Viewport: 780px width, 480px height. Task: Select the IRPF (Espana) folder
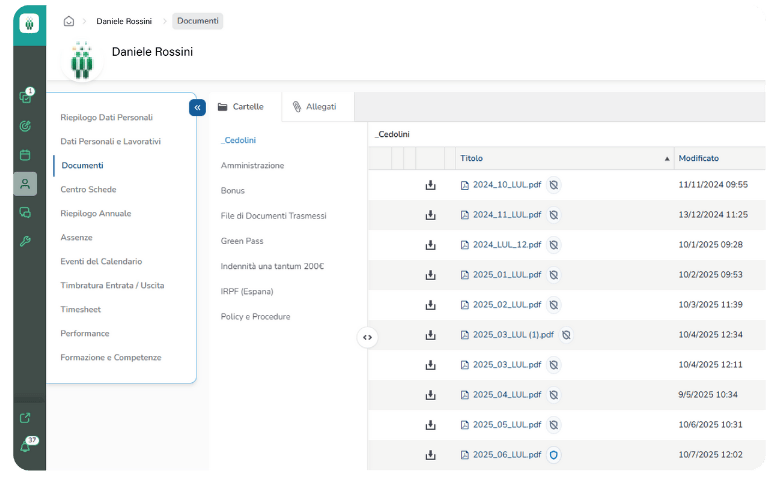tap(247, 291)
